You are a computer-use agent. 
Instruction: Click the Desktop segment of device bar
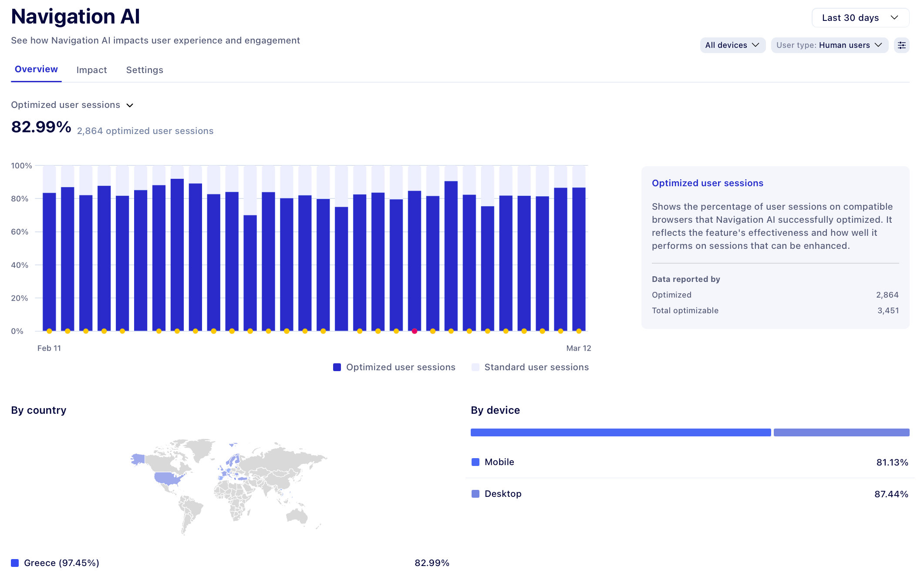click(841, 432)
